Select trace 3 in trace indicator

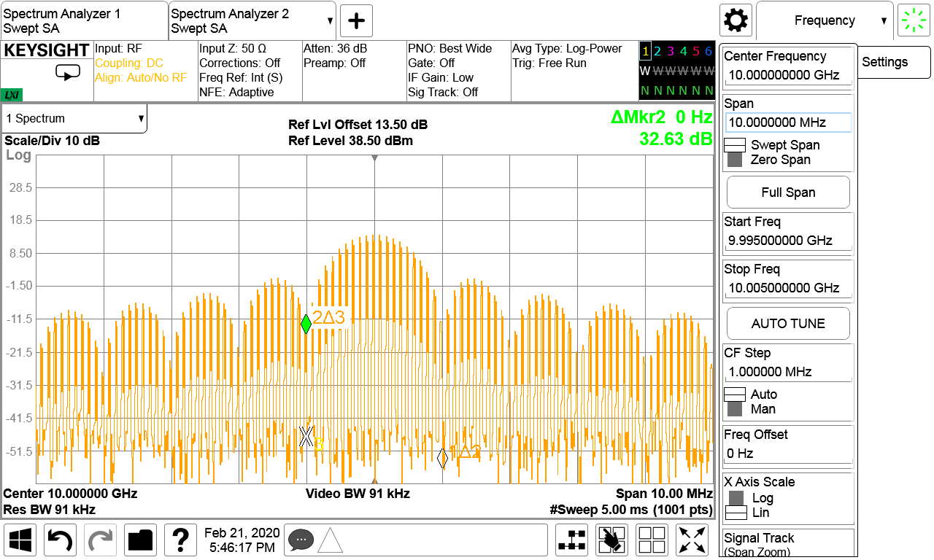click(x=670, y=51)
